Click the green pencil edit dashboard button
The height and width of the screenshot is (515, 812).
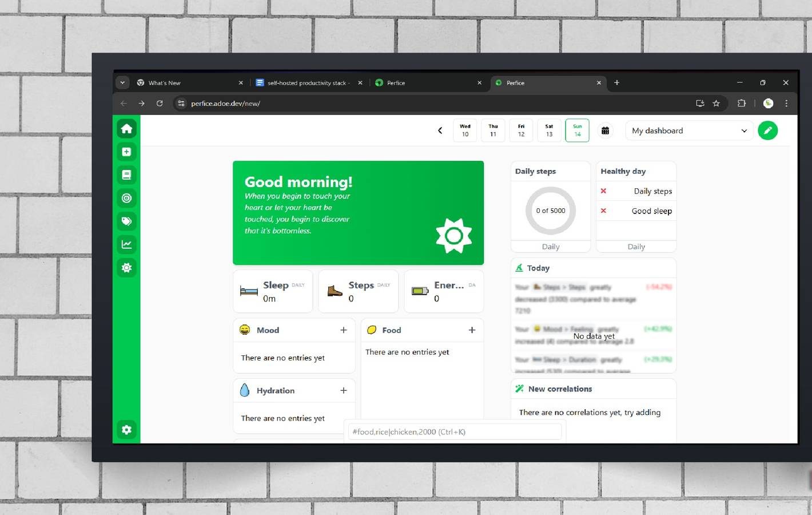click(x=767, y=130)
